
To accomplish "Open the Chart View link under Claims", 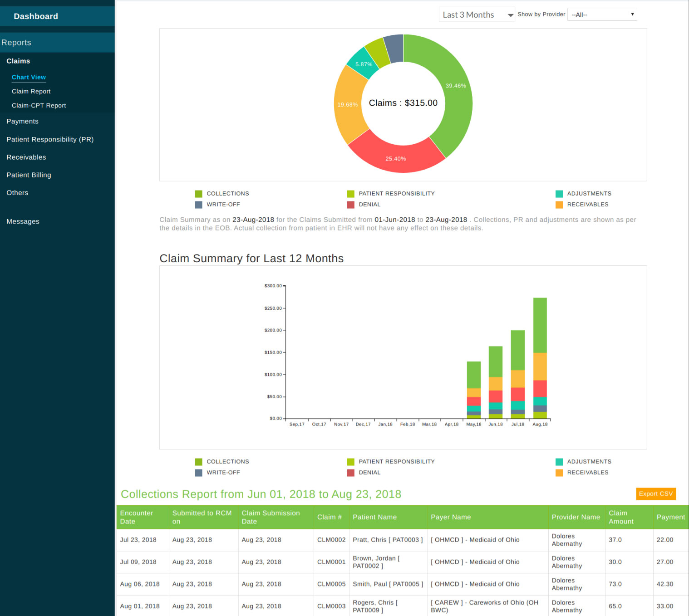I will [29, 77].
